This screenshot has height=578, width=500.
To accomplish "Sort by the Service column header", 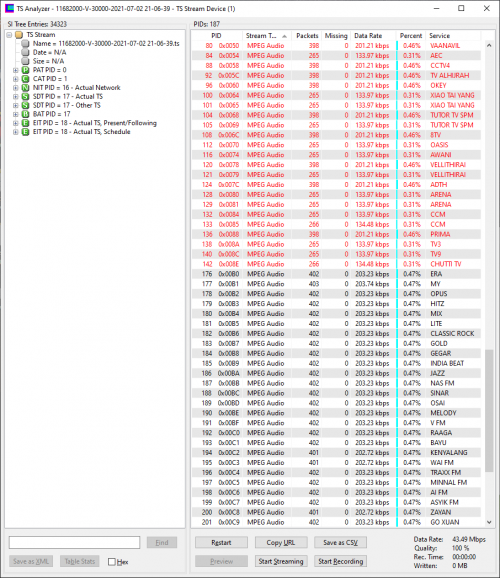I will tap(453, 36).
